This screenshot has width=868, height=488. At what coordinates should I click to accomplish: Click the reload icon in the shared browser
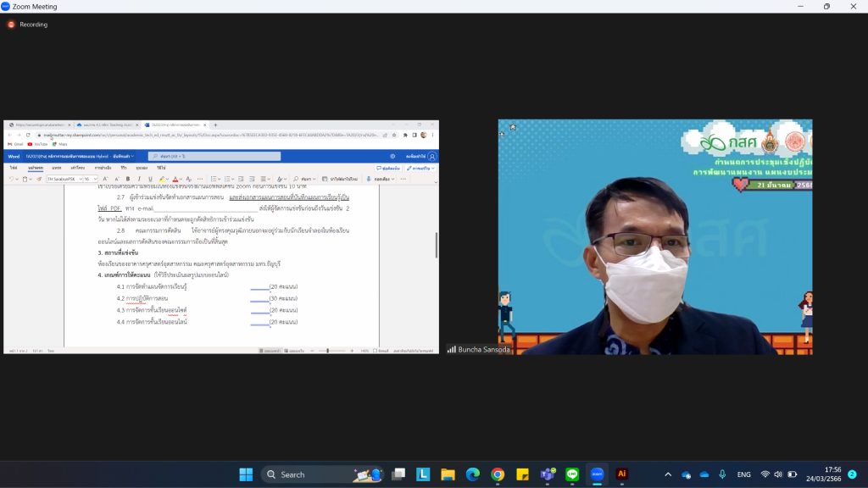tap(28, 135)
